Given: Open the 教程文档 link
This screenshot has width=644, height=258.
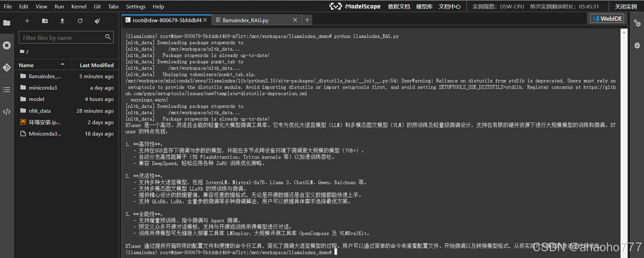Looking at the screenshot, I should pyautogui.click(x=399, y=6).
